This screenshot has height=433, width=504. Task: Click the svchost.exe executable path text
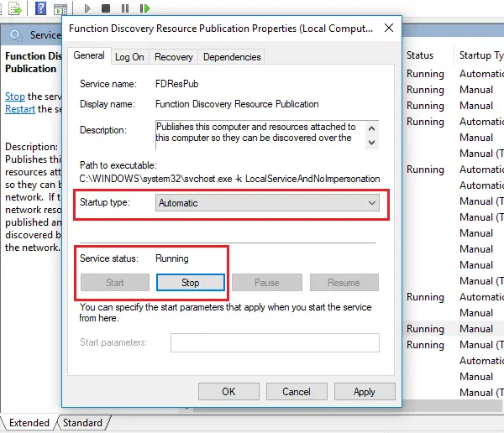[229, 179]
